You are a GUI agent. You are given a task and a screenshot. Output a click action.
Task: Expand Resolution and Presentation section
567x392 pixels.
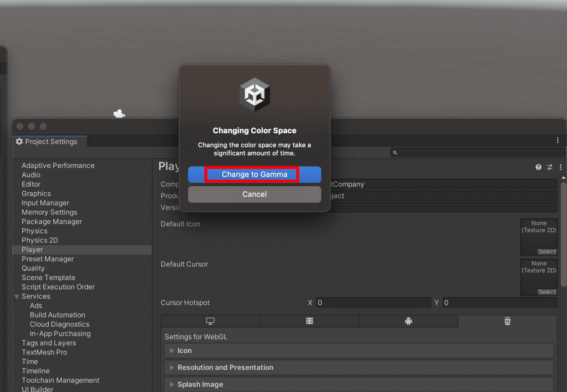click(359, 368)
